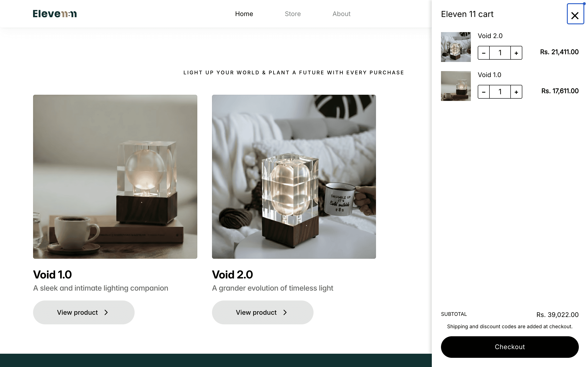Open the Store menu item
Screen dimensions: 588x367
[293, 14]
